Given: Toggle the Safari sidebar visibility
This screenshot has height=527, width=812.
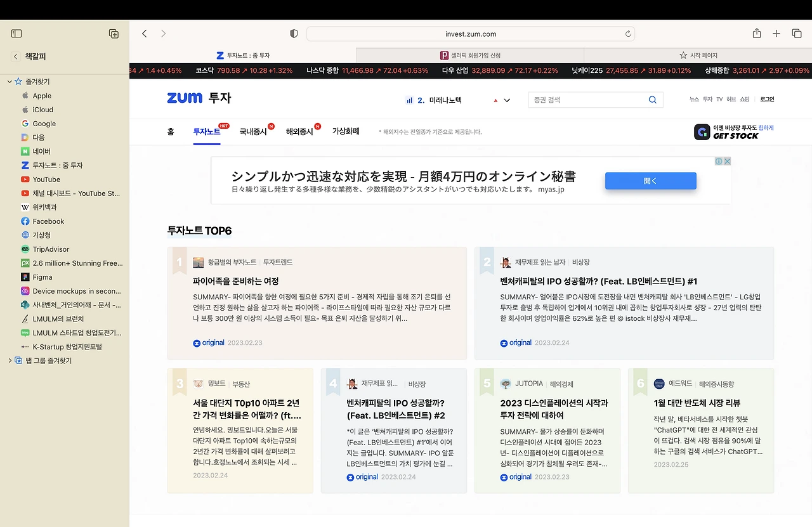Looking at the screenshot, I should (16, 34).
